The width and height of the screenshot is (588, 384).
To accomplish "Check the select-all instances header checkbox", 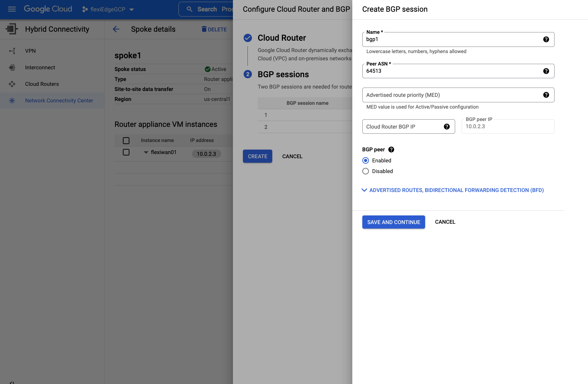I will [126, 141].
